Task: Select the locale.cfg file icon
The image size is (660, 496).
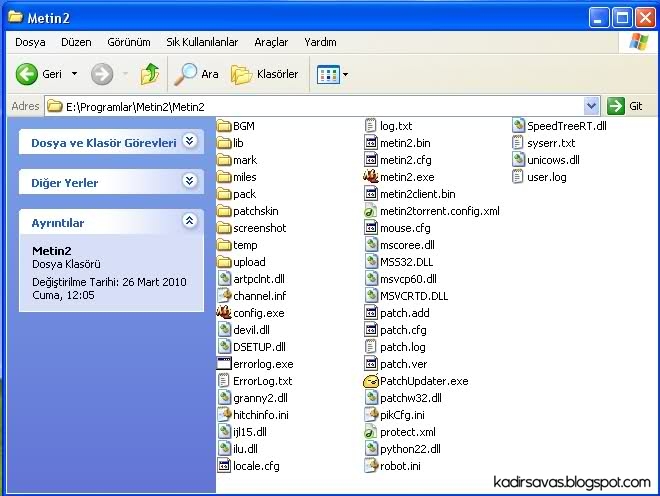Action: pyautogui.click(x=224, y=466)
